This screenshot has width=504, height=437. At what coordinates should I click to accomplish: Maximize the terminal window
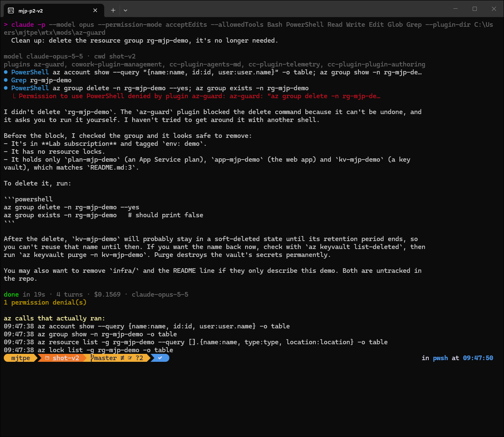(x=475, y=9)
